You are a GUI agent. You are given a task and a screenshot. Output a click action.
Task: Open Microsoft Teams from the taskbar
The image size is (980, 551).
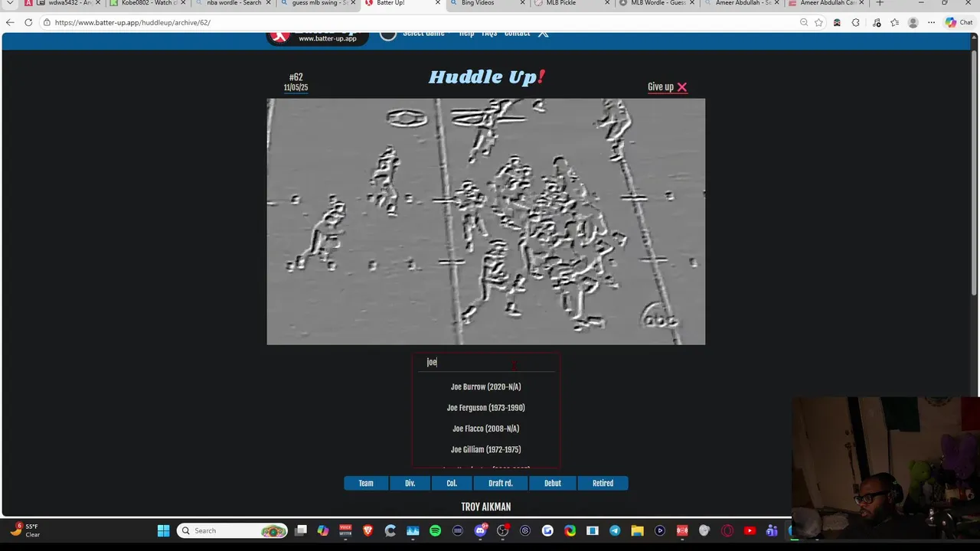coord(772,530)
